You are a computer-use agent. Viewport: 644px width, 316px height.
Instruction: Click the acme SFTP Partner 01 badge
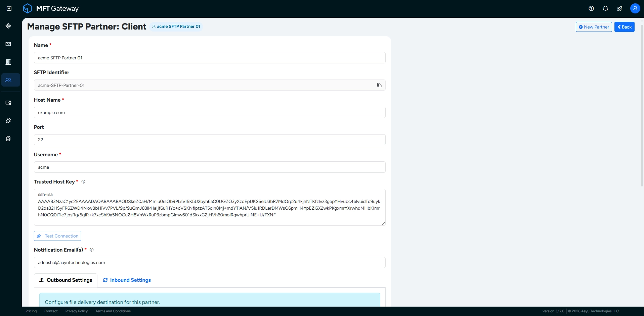[176, 27]
